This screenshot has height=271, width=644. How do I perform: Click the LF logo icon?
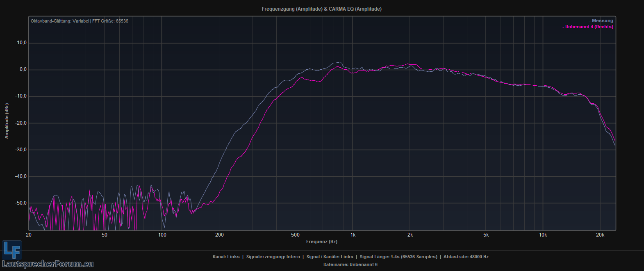coord(11,250)
